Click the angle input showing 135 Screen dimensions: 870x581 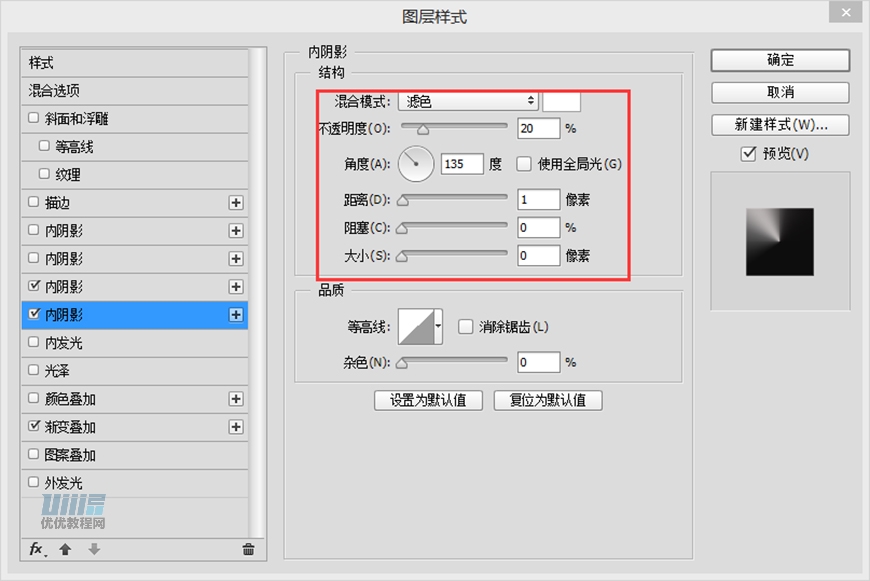pos(462,164)
